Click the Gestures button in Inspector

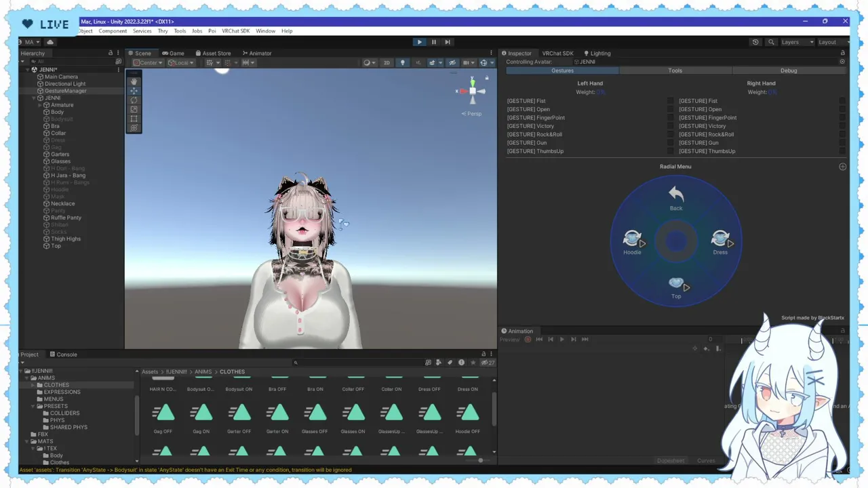562,70
